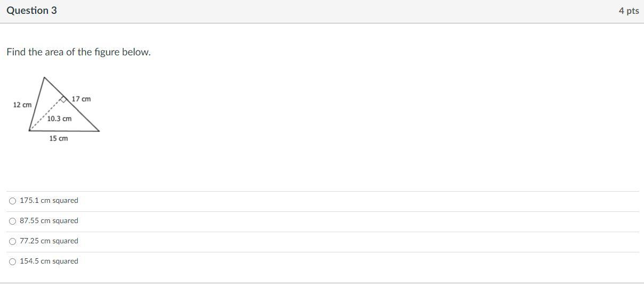Click the triangle figure image
Viewport: 644px width, 287px height.
coord(53,109)
